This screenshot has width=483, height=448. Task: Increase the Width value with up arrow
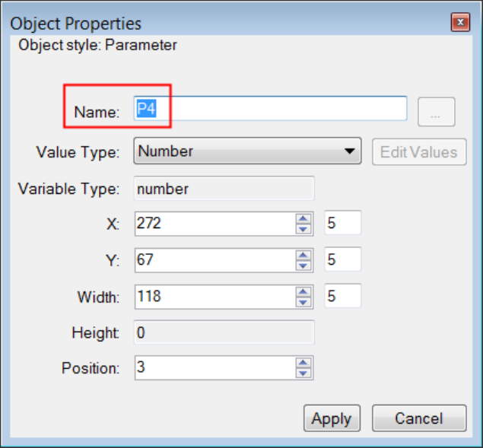pyautogui.click(x=304, y=291)
